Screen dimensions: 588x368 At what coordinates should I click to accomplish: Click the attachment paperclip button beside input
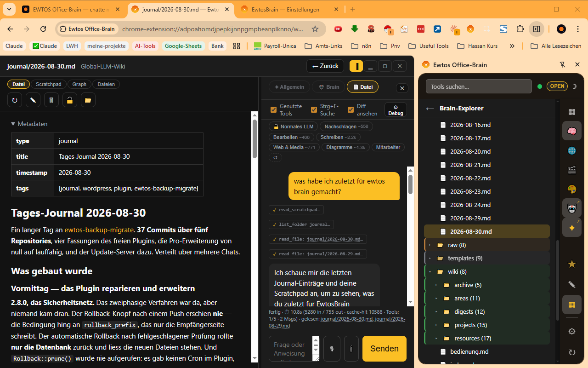point(351,349)
